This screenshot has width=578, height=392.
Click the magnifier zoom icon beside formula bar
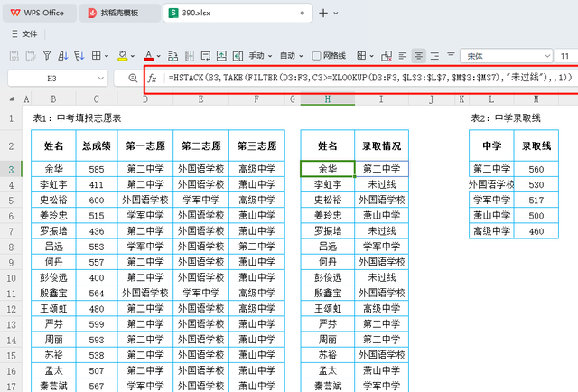[x=133, y=79]
